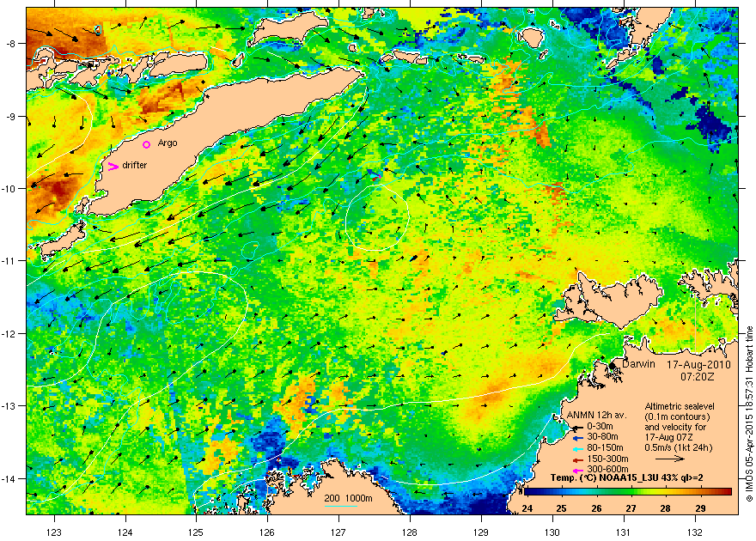This screenshot has width=756, height=541.
Task: Click the longitude axis label '130'
Action: pos(552,532)
